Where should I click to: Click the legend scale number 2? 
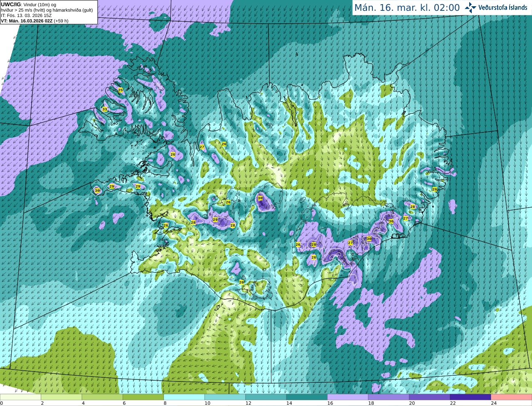click(42, 403)
